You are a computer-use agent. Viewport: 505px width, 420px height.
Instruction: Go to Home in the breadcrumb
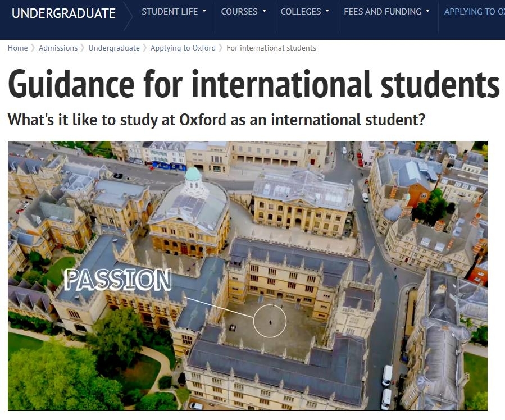[17, 48]
